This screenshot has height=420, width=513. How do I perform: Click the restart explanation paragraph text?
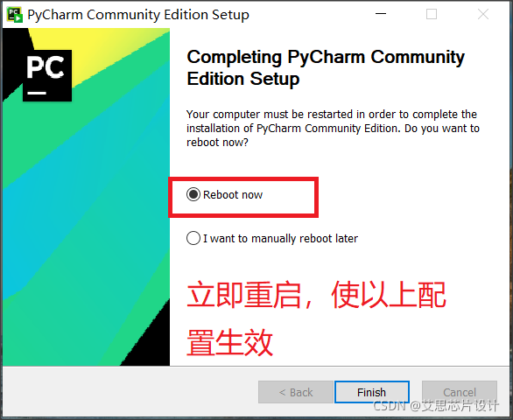333,129
